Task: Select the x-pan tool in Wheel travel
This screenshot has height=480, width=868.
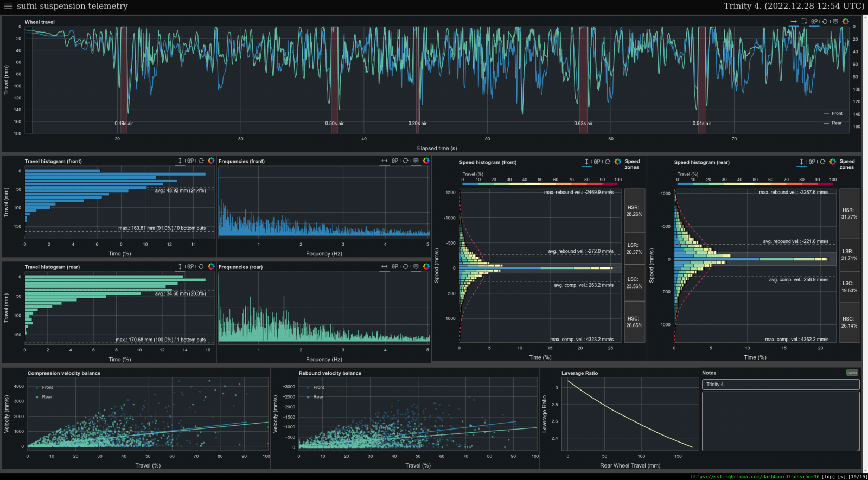Action: [x=794, y=22]
